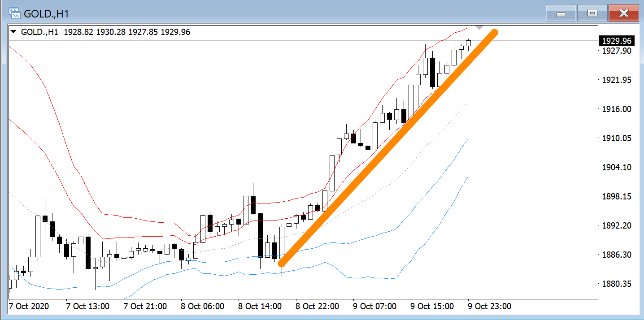This screenshot has width=644, height=320.
Task: Click the 8 Oct 14:00 time label
Action: pyautogui.click(x=260, y=307)
